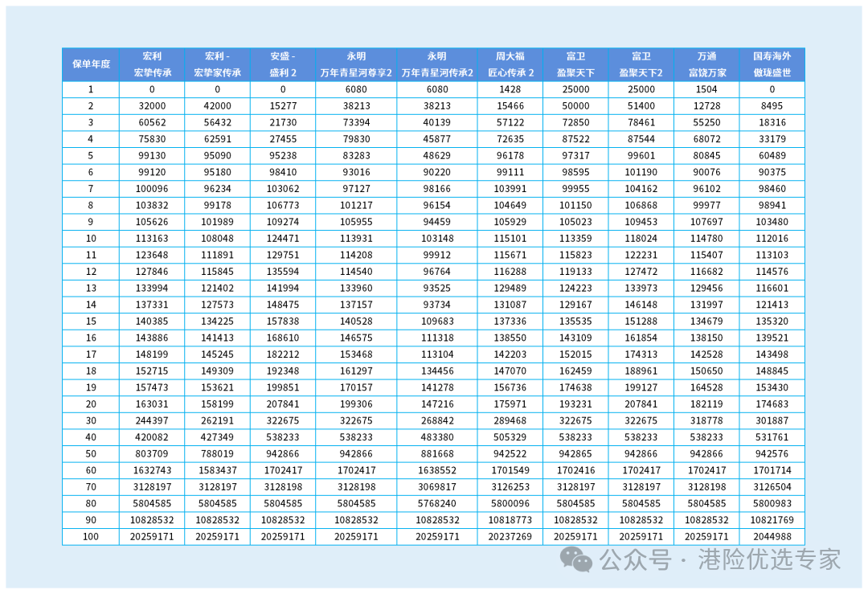Screen dimensions: 868x594
Task: Select policy year 100 row label
Action: [x=91, y=537]
